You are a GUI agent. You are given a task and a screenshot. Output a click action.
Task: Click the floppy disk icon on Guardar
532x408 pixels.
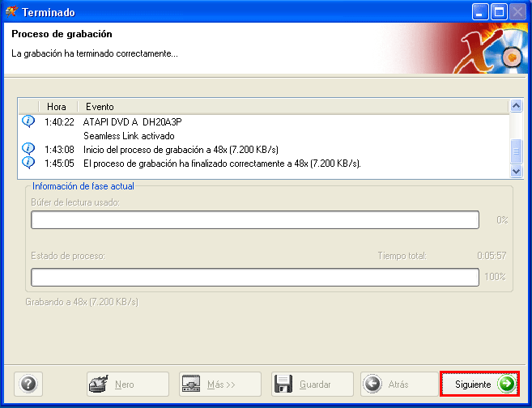pyautogui.click(x=283, y=384)
